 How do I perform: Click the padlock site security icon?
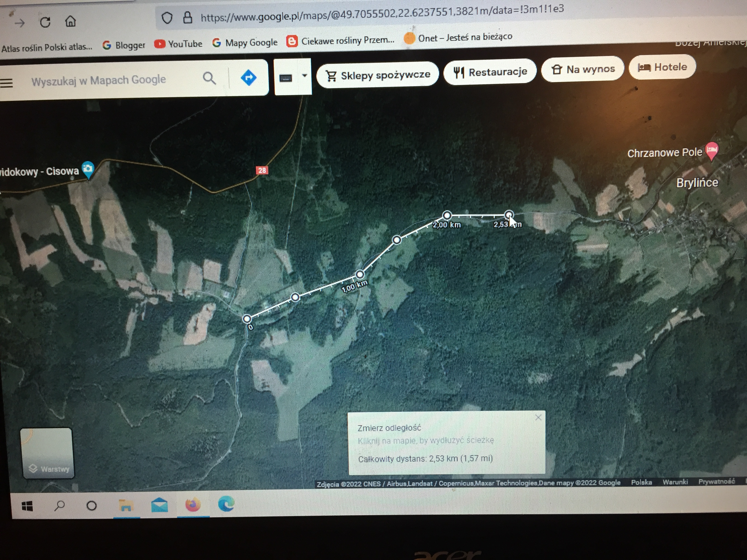coord(187,17)
